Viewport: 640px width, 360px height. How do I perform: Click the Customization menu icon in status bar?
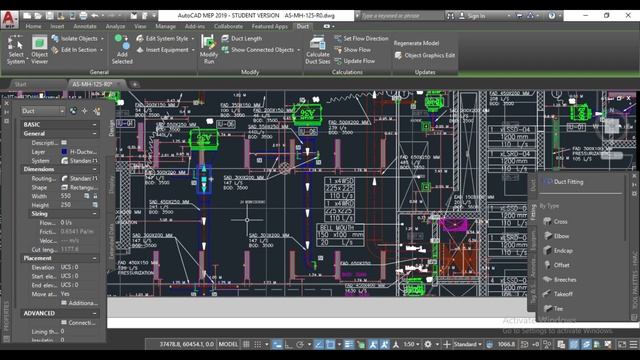[633, 344]
